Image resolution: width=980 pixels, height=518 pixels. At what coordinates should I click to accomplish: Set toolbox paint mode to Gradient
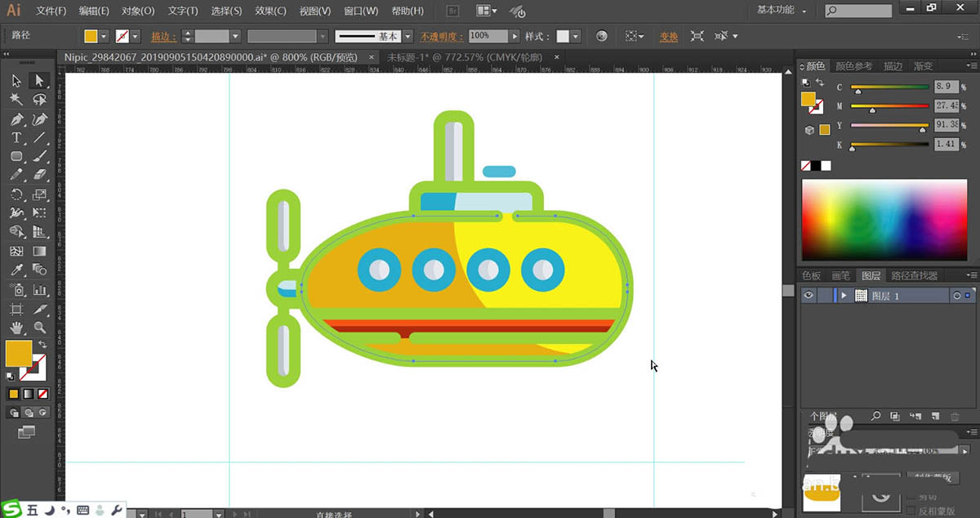29,394
